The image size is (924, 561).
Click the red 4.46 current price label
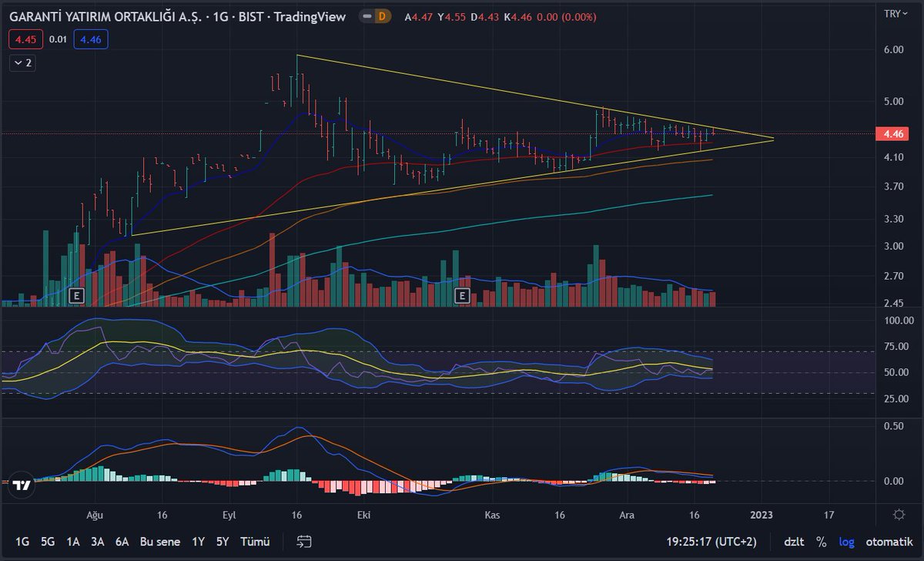point(892,134)
